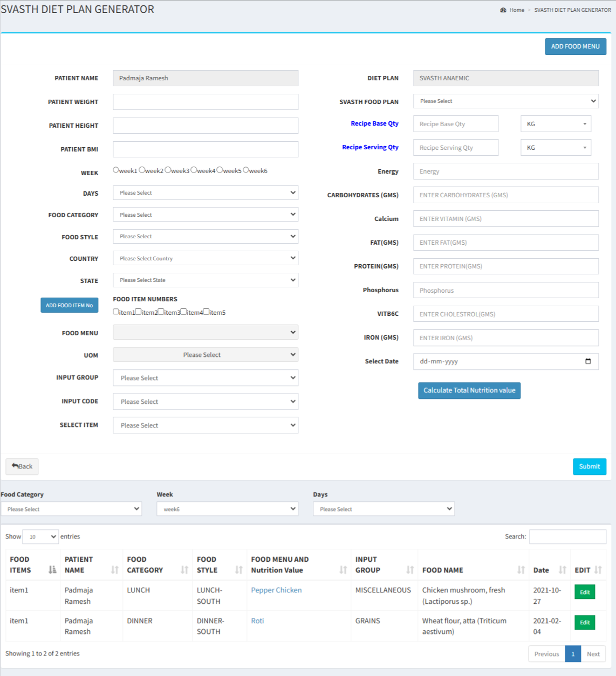The height and width of the screenshot is (676, 616).
Task: Open the FOOD CATEGORY form dropdown
Action: click(206, 215)
